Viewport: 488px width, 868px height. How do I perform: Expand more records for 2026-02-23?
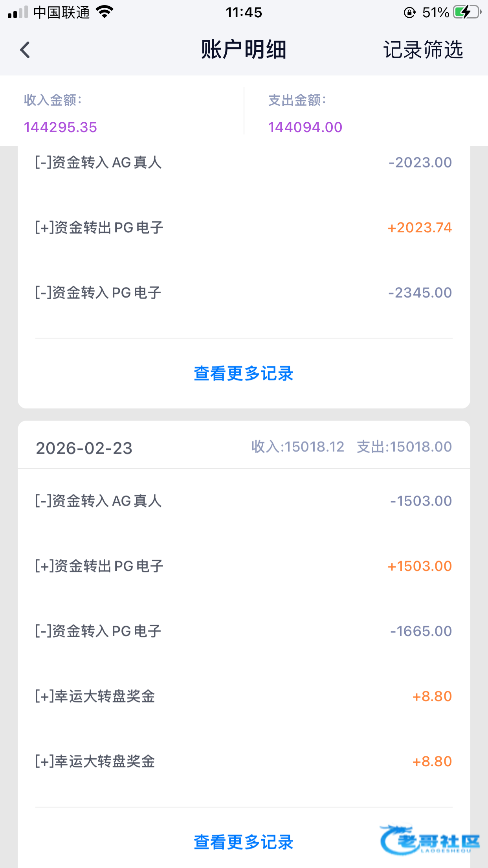(244, 842)
